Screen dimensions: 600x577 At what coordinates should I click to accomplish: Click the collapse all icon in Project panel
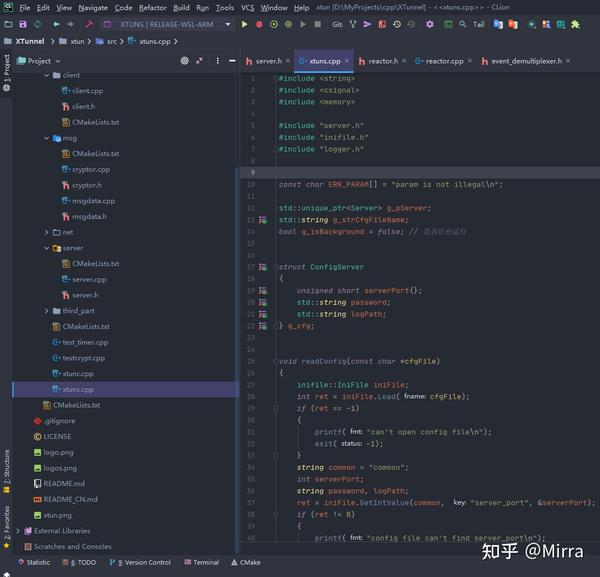[199, 61]
